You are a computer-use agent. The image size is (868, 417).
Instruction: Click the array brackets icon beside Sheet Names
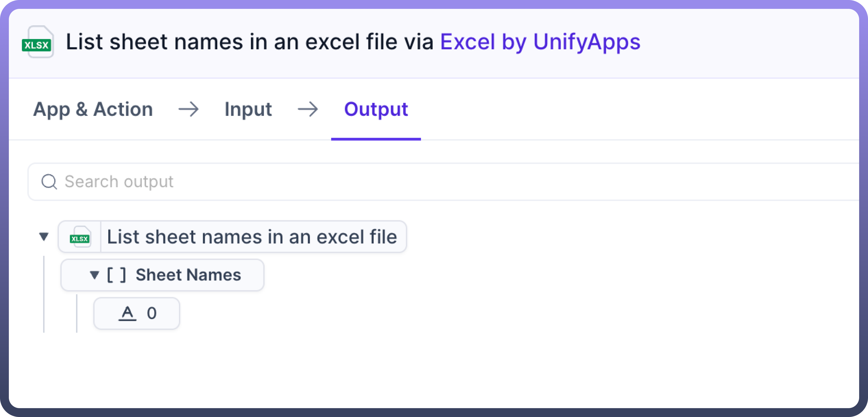116,275
